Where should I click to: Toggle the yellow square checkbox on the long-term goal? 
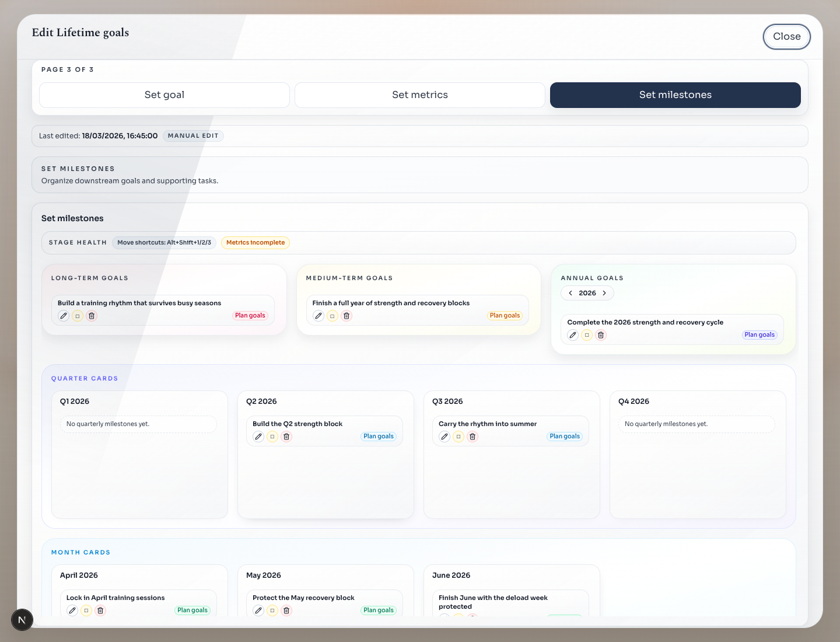coord(78,316)
